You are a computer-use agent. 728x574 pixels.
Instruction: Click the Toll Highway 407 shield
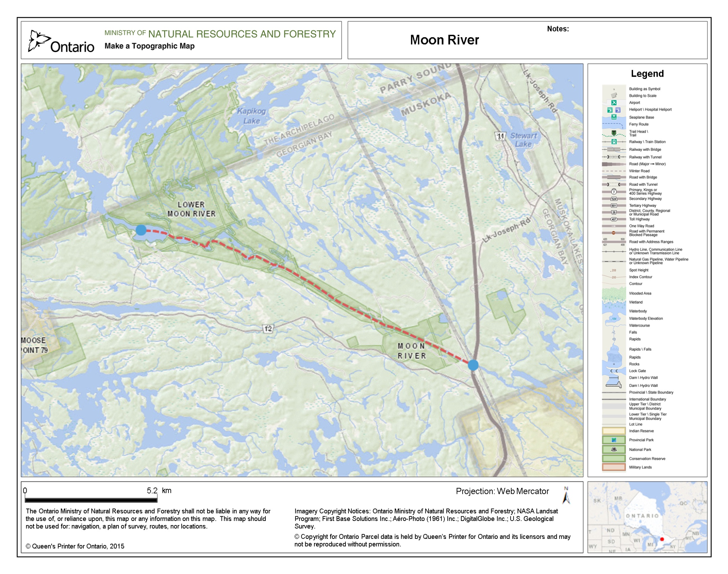coord(614,219)
